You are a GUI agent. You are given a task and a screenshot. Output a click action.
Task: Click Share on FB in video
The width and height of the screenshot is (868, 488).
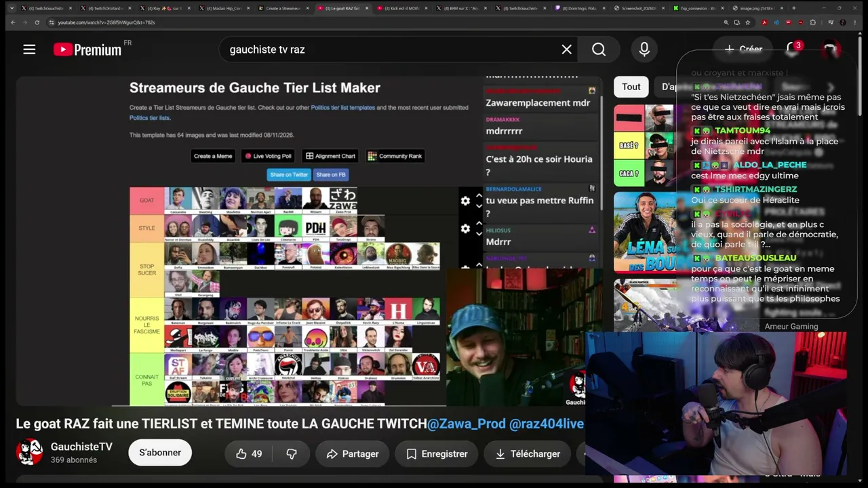331,174
